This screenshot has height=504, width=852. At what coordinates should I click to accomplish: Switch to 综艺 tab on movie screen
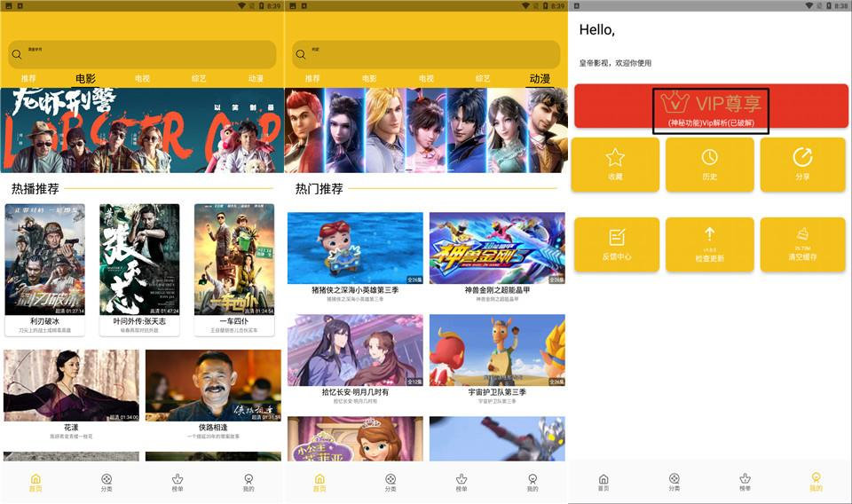(x=199, y=79)
